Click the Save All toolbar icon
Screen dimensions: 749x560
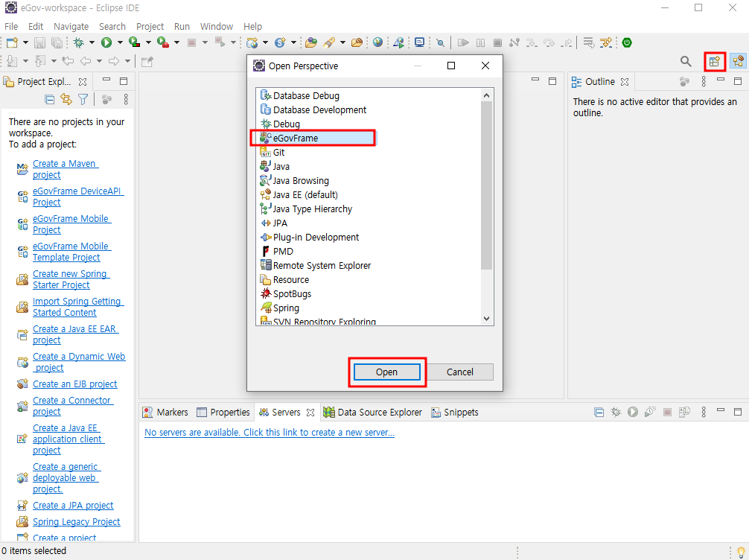pos(57,42)
